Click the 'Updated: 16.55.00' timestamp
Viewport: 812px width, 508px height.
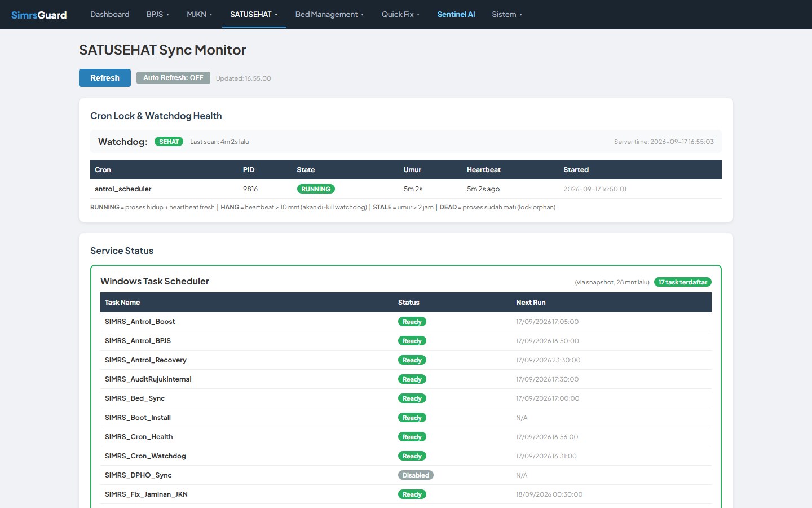(244, 78)
